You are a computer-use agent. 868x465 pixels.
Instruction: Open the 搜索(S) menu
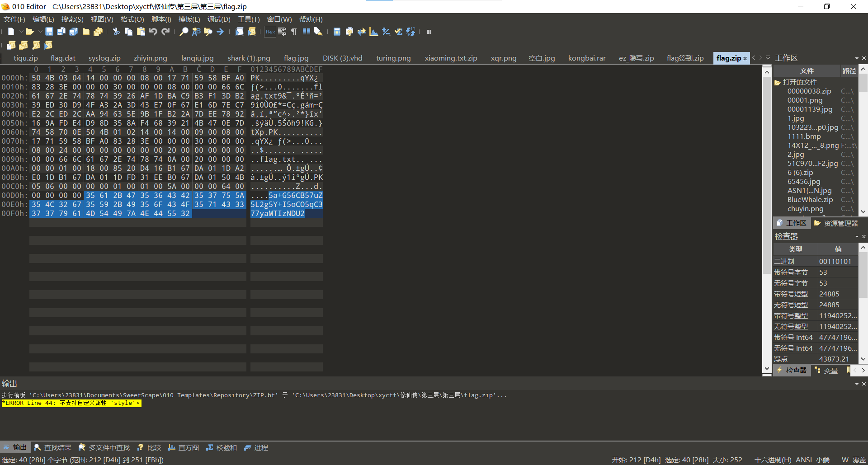[72, 19]
